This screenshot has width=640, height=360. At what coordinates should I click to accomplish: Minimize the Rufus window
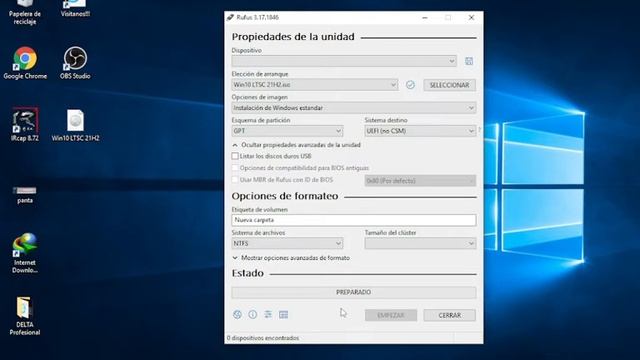pos(425,18)
